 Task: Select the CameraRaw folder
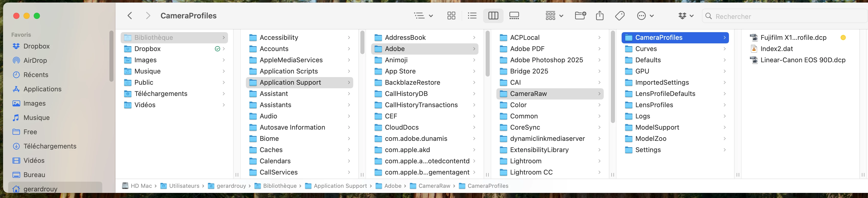pyautogui.click(x=550, y=93)
